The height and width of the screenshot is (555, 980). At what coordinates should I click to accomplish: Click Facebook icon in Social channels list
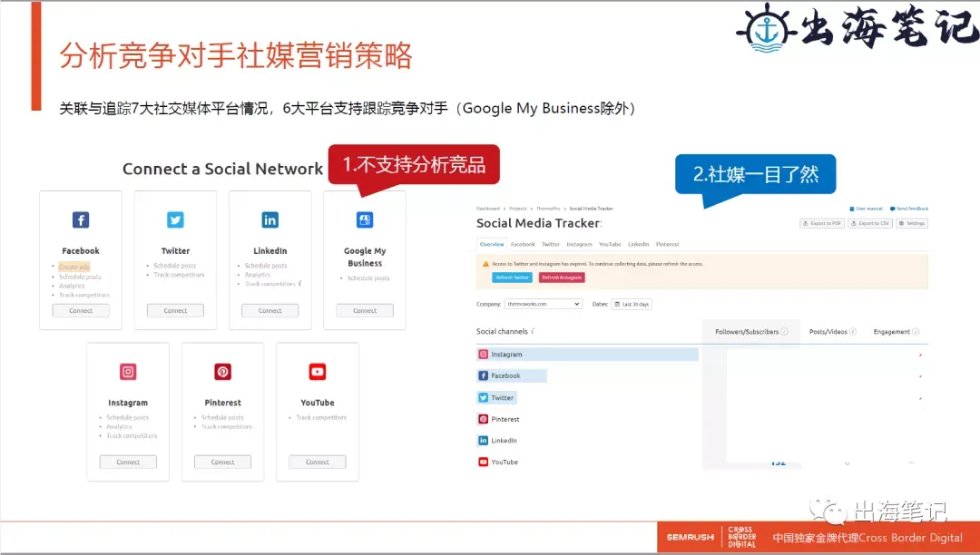[483, 375]
